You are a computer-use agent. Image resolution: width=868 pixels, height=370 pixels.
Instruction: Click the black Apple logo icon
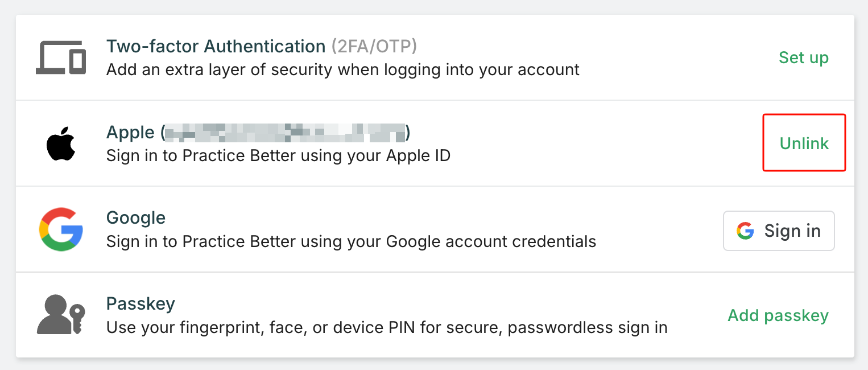61,144
